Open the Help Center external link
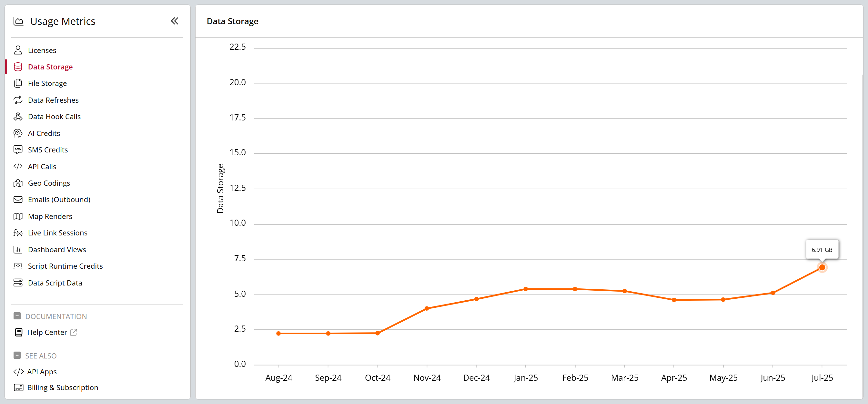Screen dimensions: 868x404 (x=47, y=332)
